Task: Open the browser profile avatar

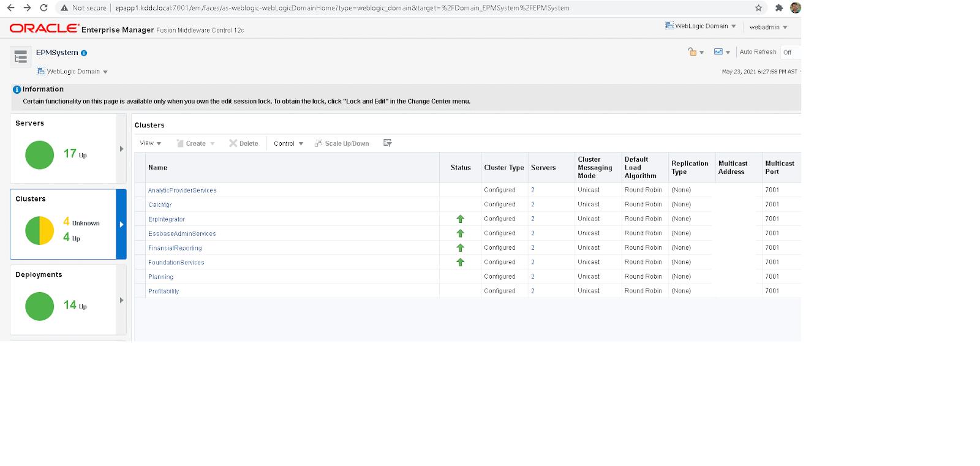Action: coord(796,8)
